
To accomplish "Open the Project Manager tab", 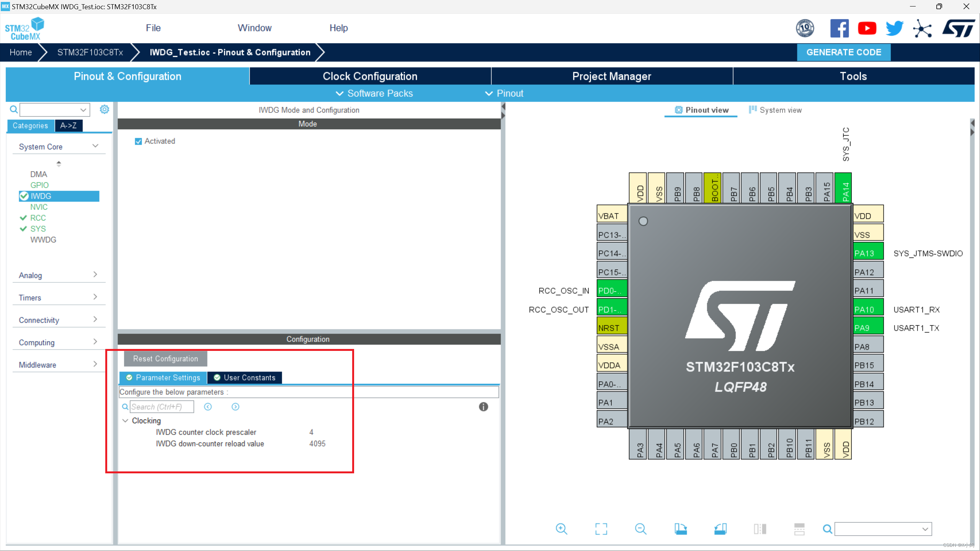I will (x=611, y=76).
